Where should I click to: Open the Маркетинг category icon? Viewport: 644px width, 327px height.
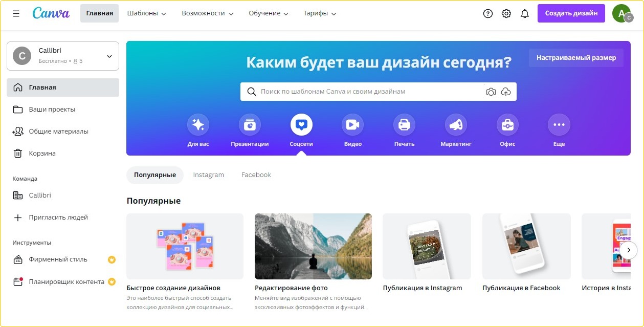tap(455, 124)
